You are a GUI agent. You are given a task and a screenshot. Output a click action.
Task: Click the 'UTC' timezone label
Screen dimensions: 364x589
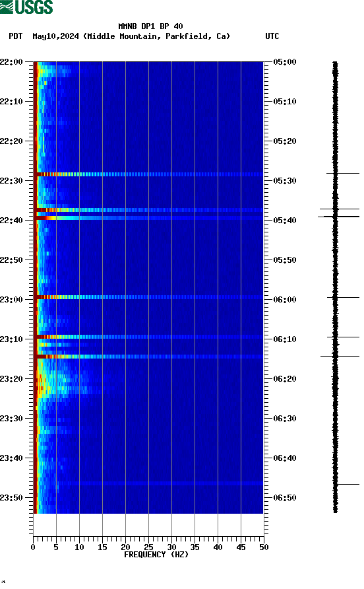click(x=272, y=36)
